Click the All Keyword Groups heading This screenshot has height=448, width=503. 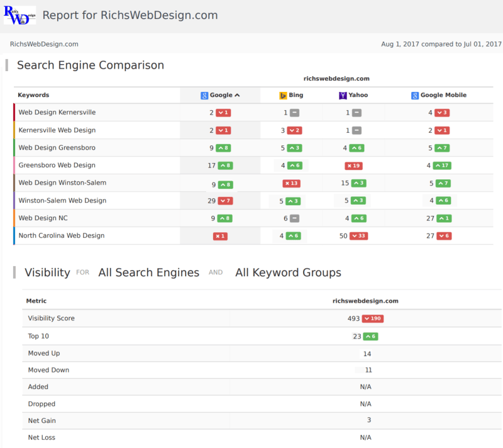coord(289,272)
